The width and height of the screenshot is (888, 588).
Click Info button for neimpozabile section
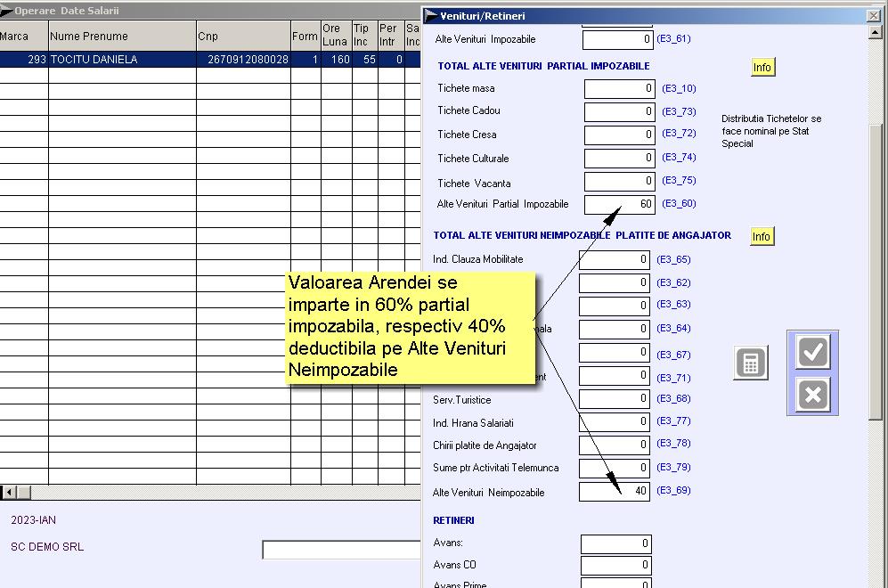pyautogui.click(x=762, y=236)
